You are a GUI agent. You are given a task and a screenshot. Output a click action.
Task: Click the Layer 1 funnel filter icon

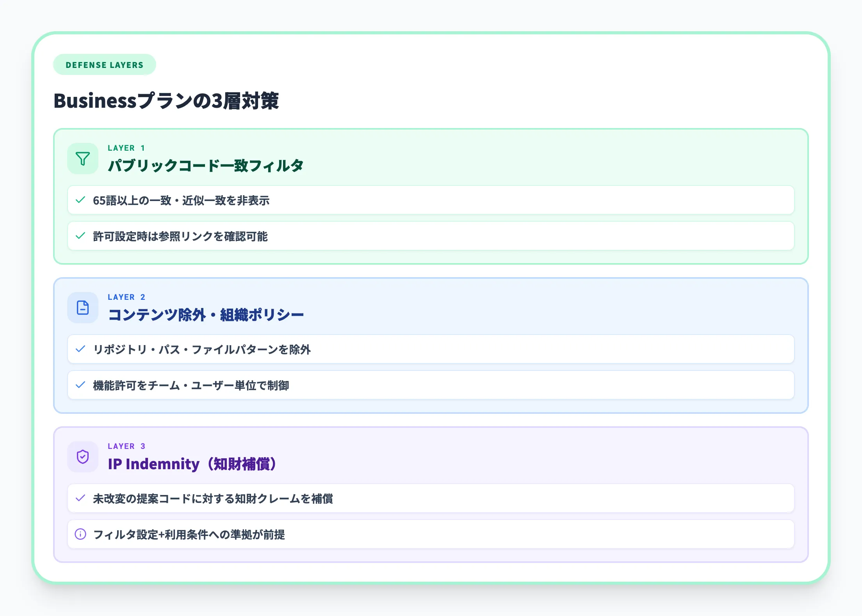pos(83,158)
